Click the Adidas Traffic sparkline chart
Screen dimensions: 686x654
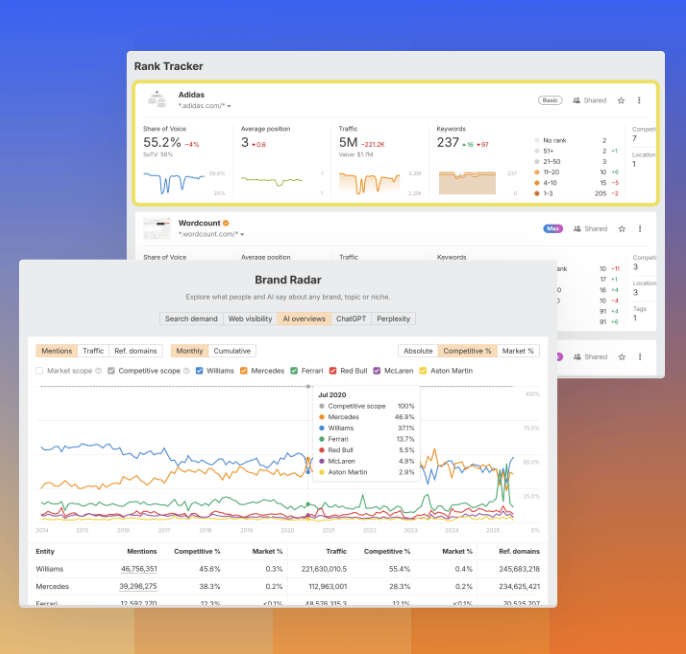click(x=369, y=183)
